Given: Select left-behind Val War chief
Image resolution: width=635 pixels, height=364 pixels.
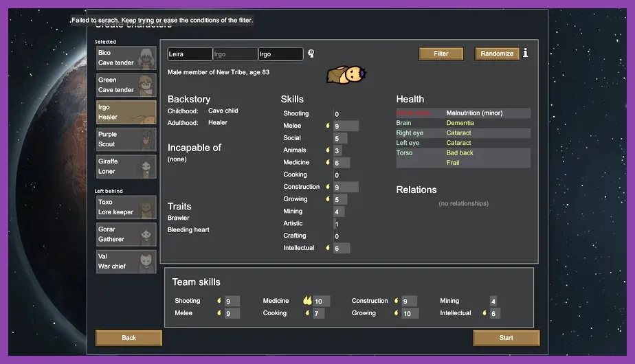Looking at the screenshot, I should coord(126,262).
